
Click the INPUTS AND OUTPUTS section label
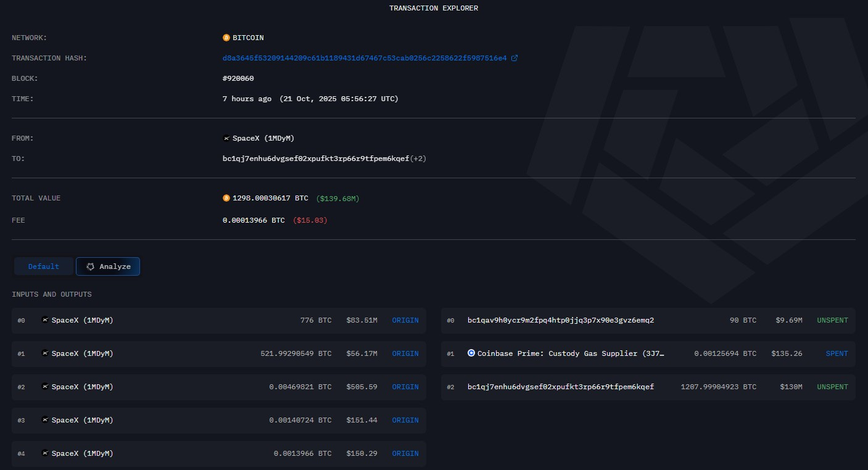tap(52, 294)
